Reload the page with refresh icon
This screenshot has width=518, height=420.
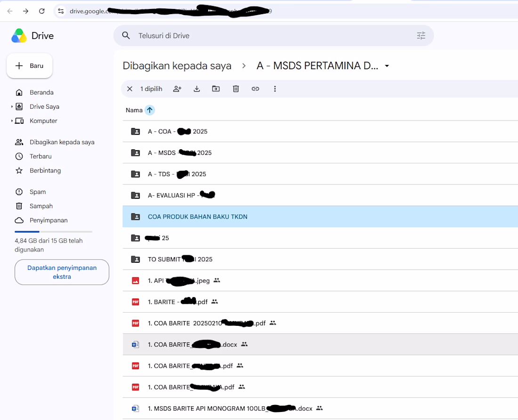click(x=41, y=11)
